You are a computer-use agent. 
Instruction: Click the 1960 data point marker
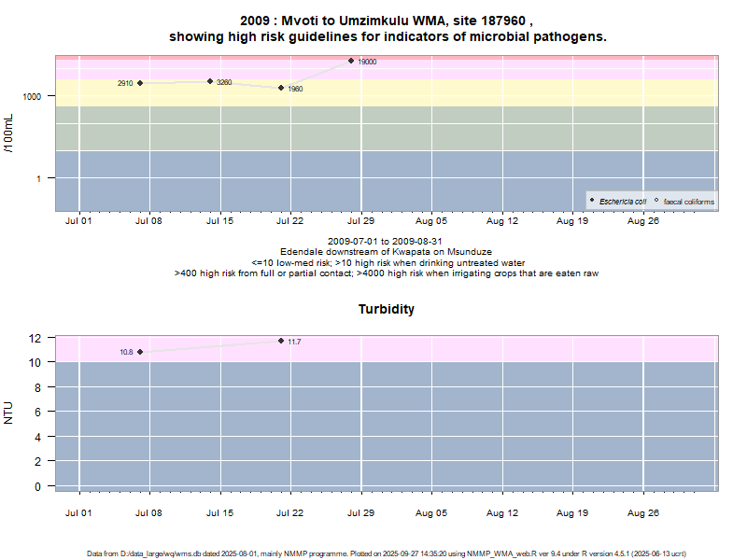tap(281, 88)
